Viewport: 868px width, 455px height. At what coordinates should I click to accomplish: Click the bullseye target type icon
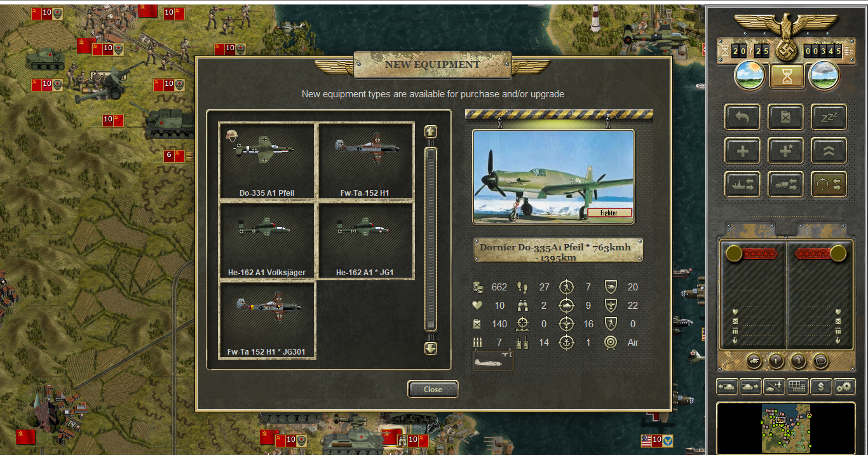coord(611,342)
